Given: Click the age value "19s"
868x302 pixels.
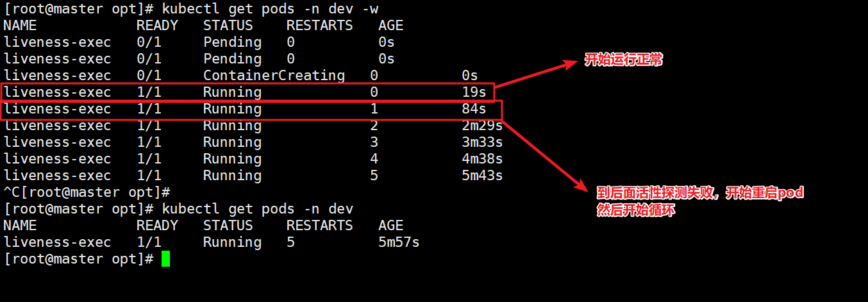Looking at the screenshot, I should pos(474,92).
